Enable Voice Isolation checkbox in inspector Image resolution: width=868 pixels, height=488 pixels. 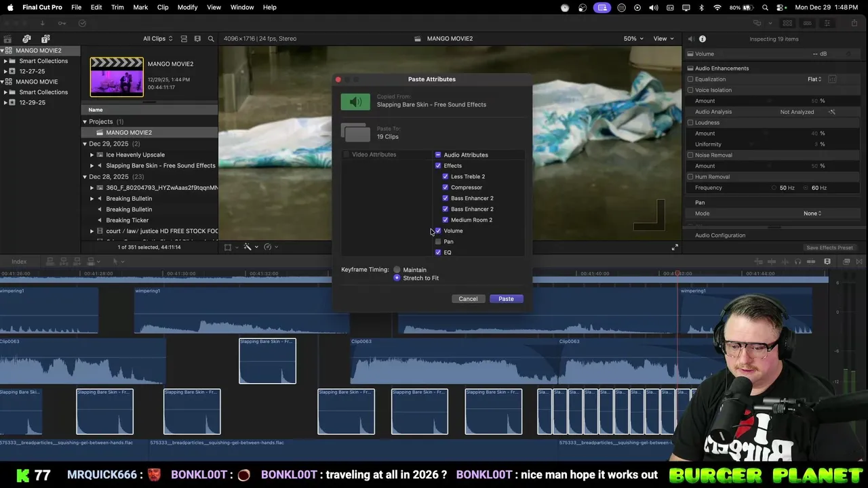[690, 90]
